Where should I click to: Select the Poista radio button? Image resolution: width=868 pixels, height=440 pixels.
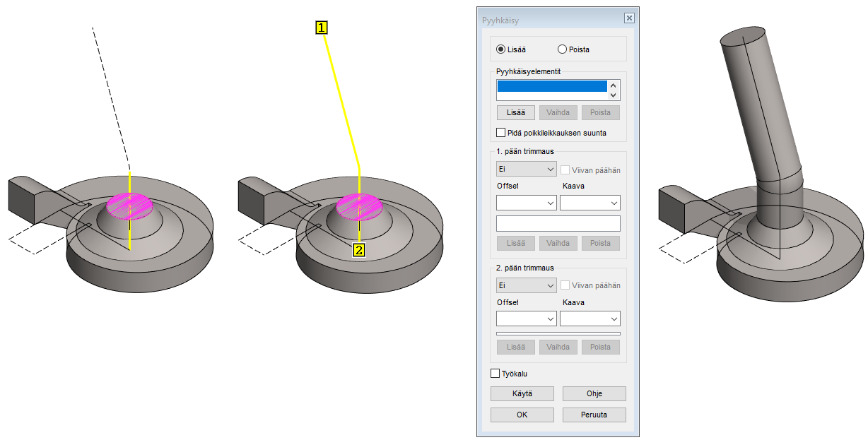563,49
